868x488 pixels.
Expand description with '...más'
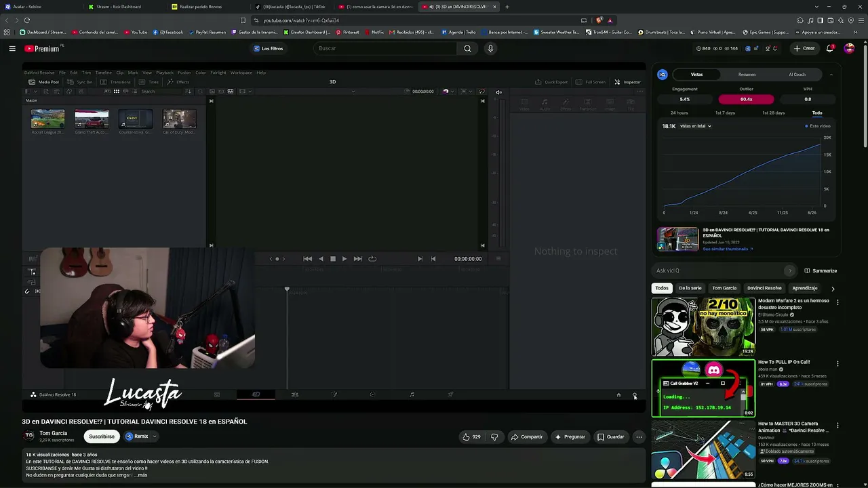click(x=141, y=475)
